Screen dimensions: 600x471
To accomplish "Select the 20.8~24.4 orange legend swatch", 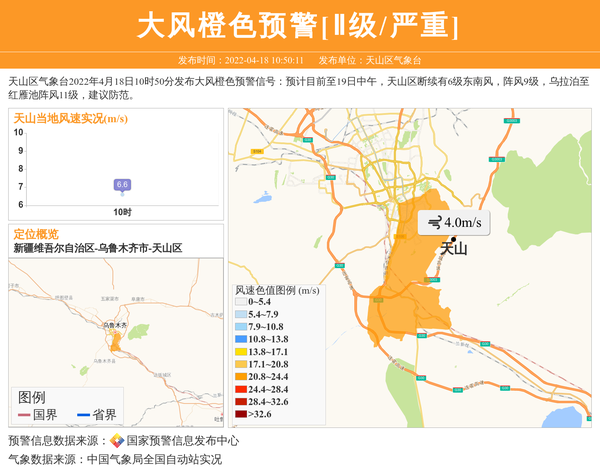I will 240,376.
